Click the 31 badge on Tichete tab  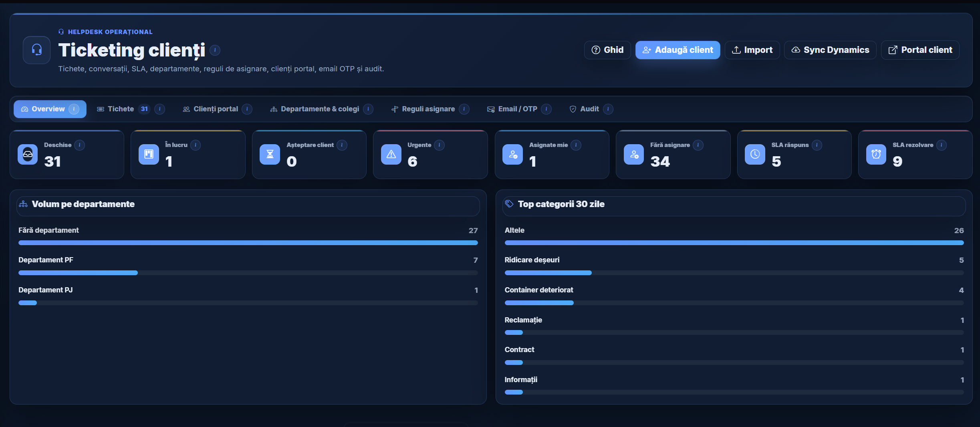coord(144,109)
